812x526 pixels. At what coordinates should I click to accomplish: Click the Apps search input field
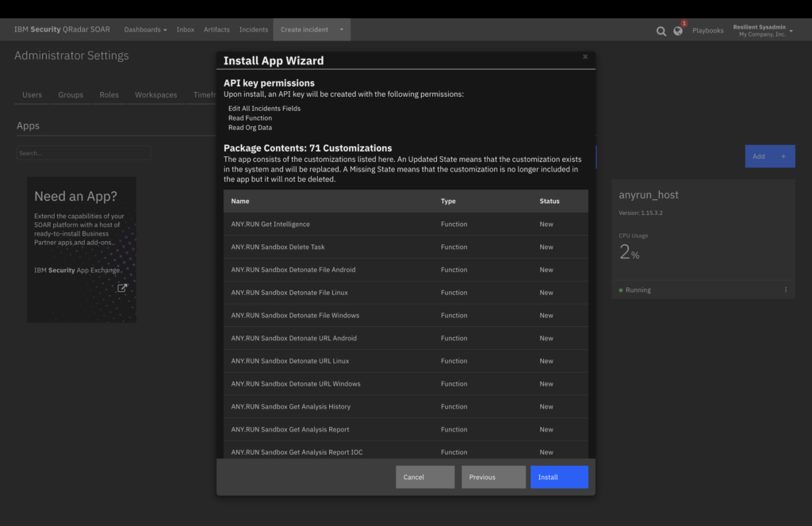[x=83, y=153]
